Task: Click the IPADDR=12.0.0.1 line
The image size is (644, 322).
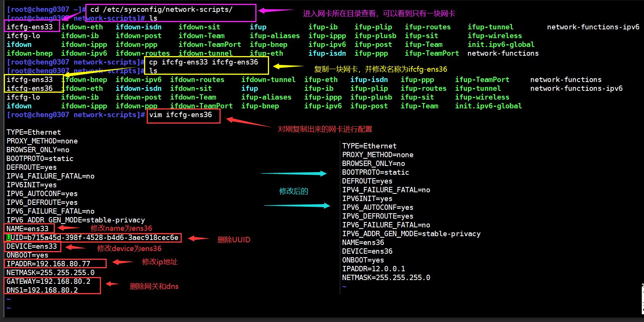Action: [374, 269]
